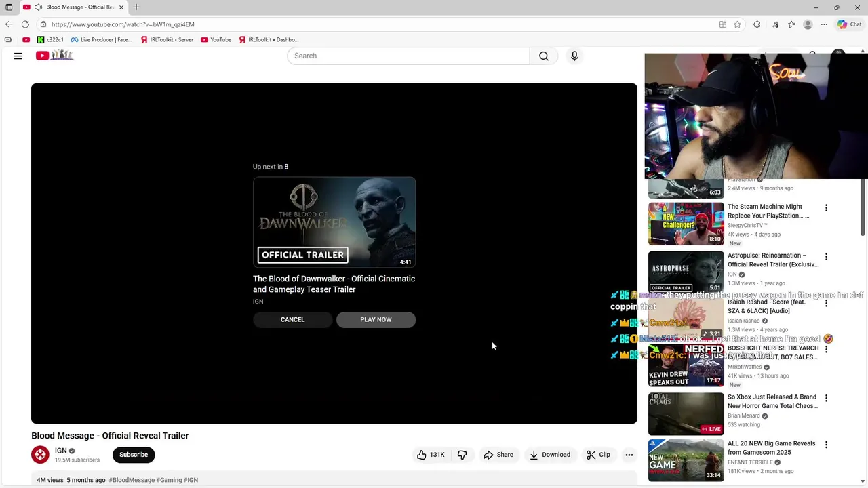Open the MrRoflWaffles channel name
This screenshot has height=488, width=868.
745,367
